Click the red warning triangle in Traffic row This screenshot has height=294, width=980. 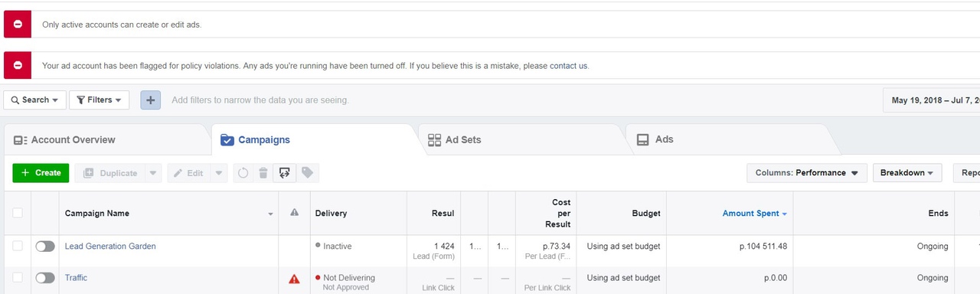coord(294,279)
